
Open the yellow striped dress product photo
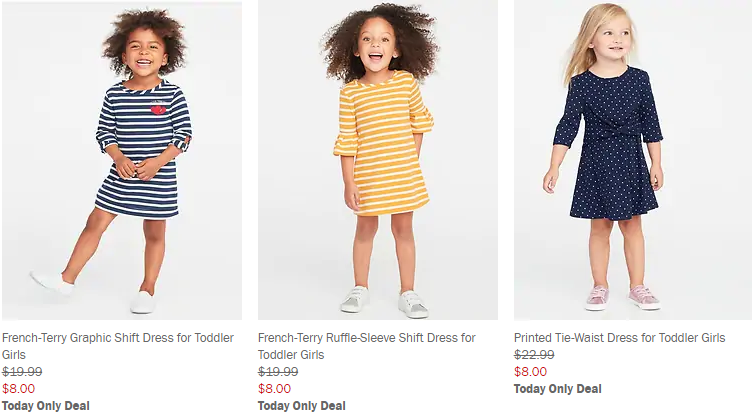(x=377, y=160)
